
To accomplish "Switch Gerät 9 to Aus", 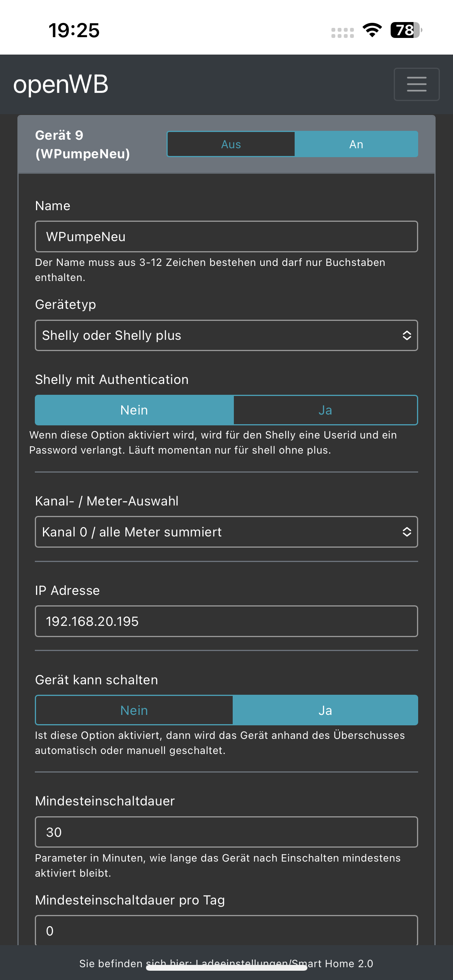I will click(231, 144).
